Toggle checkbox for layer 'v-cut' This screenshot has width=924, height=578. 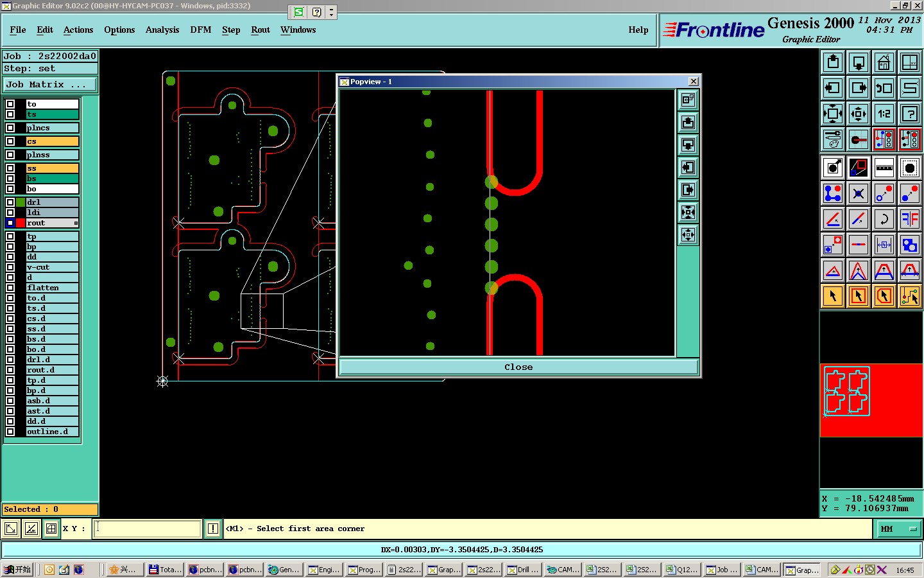(x=10, y=267)
